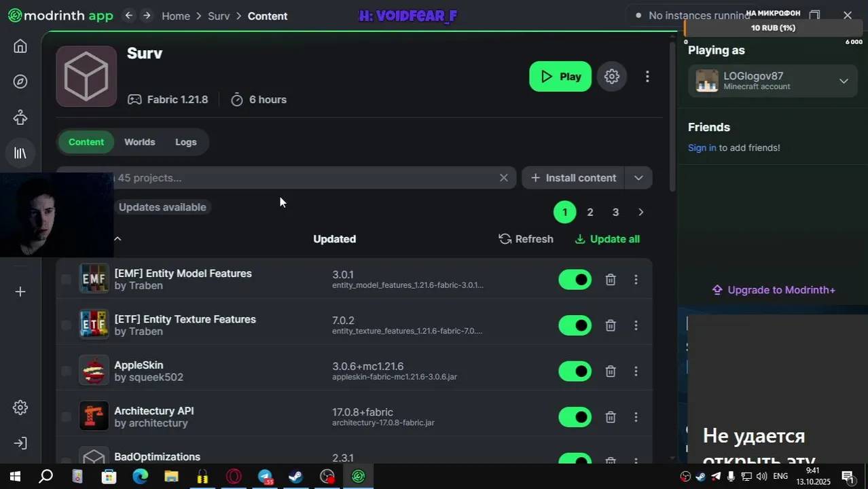Switch to the Logs tab

click(186, 142)
